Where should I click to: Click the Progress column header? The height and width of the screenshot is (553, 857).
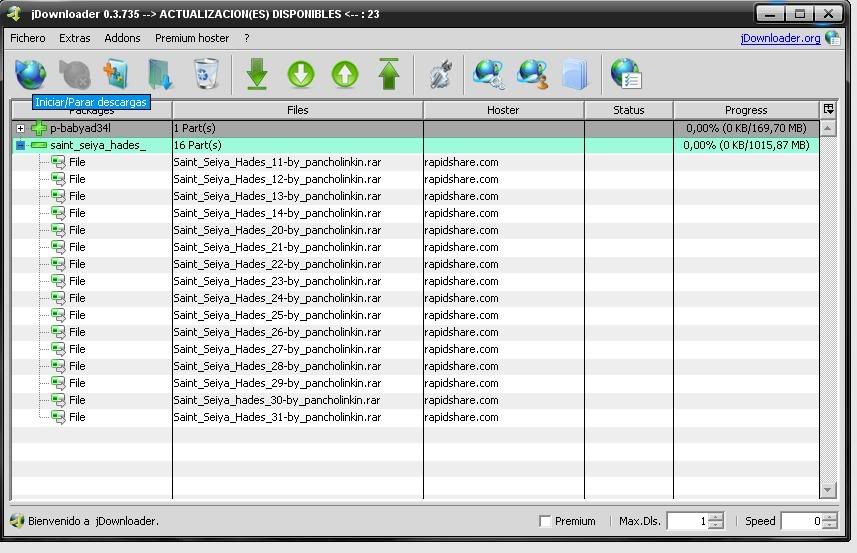click(x=746, y=110)
